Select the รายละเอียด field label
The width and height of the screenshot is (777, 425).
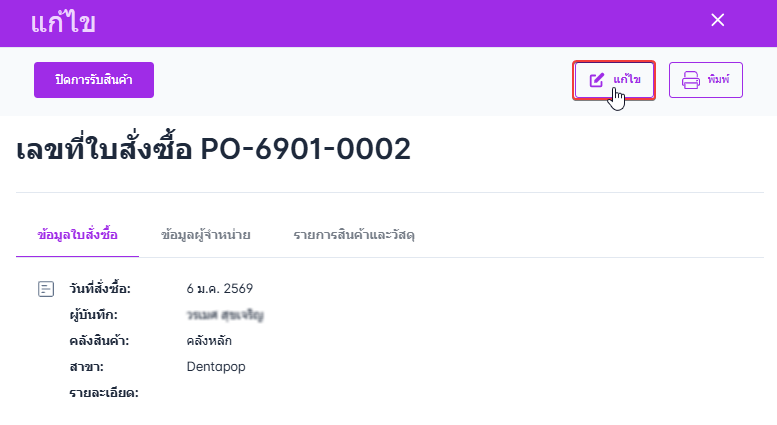click(x=103, y=393)
